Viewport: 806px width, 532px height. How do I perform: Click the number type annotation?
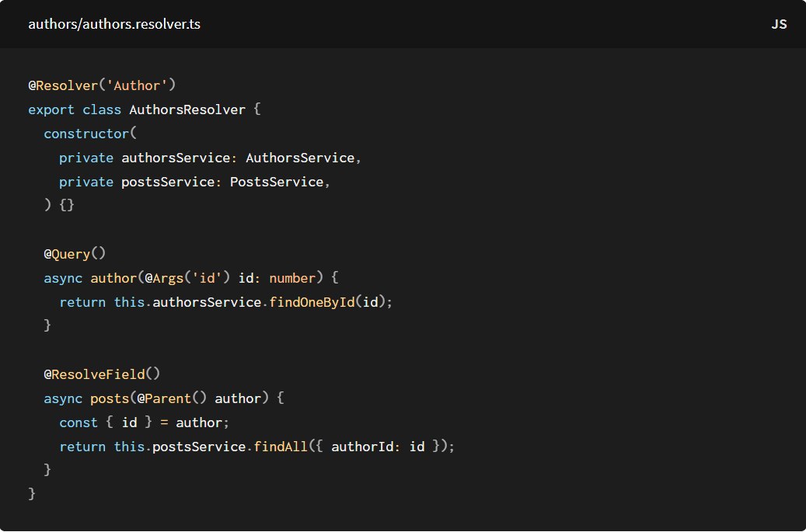292,277
